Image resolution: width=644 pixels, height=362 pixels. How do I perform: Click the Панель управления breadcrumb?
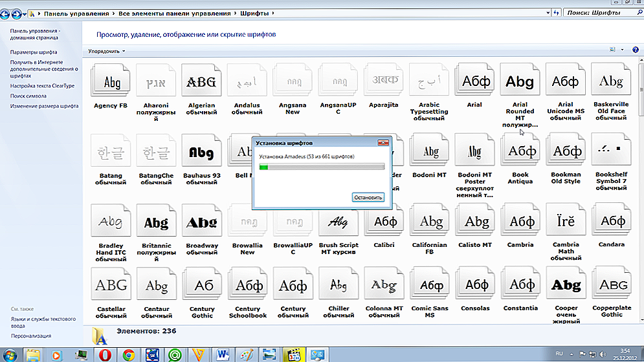pos(76,13)
